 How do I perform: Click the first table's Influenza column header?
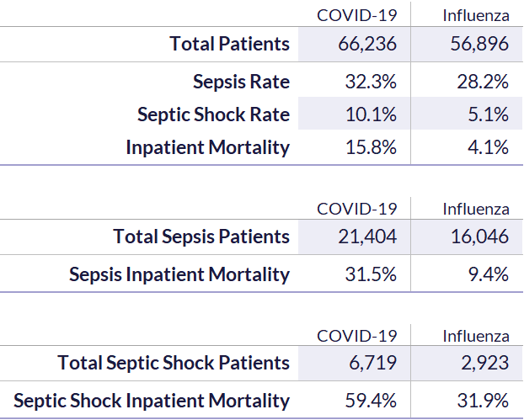(x=476, y=15)
